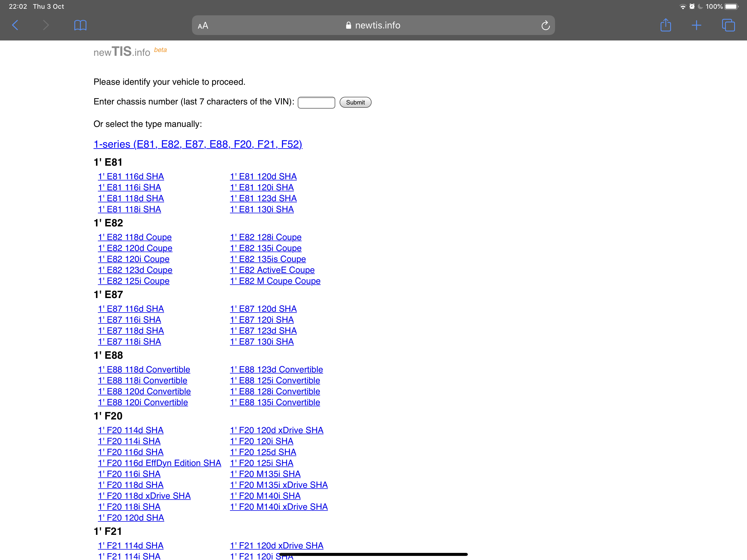Pick 1' F20 120d SHA link

(x=131, y=518)
